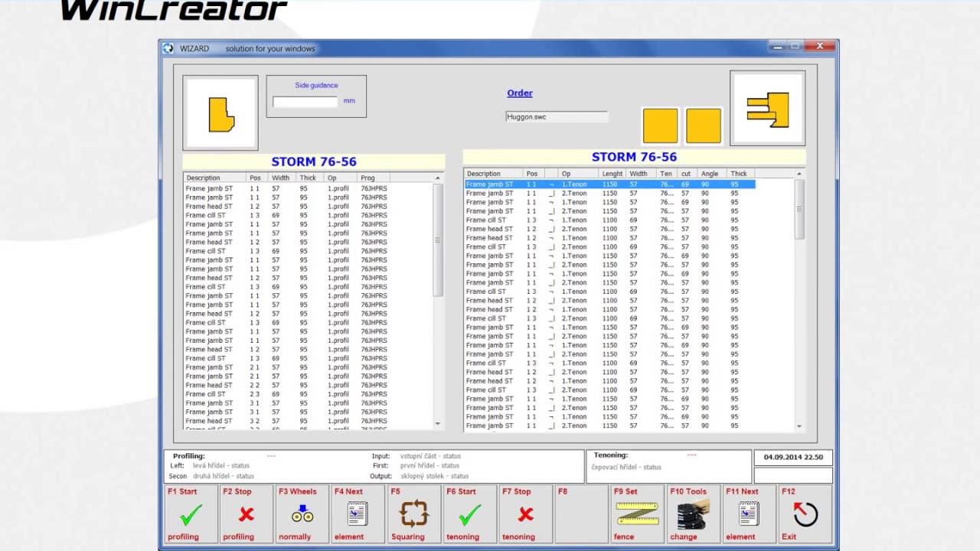Screen dimensions: 980x551
Task: Click Ten column header in right table
Action: point(668,174)
